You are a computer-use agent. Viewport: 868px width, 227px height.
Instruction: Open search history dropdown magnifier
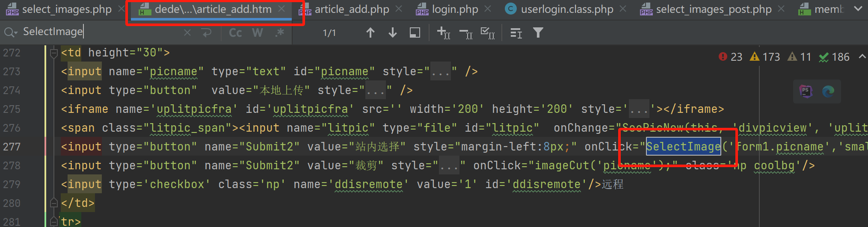[10, 32]
